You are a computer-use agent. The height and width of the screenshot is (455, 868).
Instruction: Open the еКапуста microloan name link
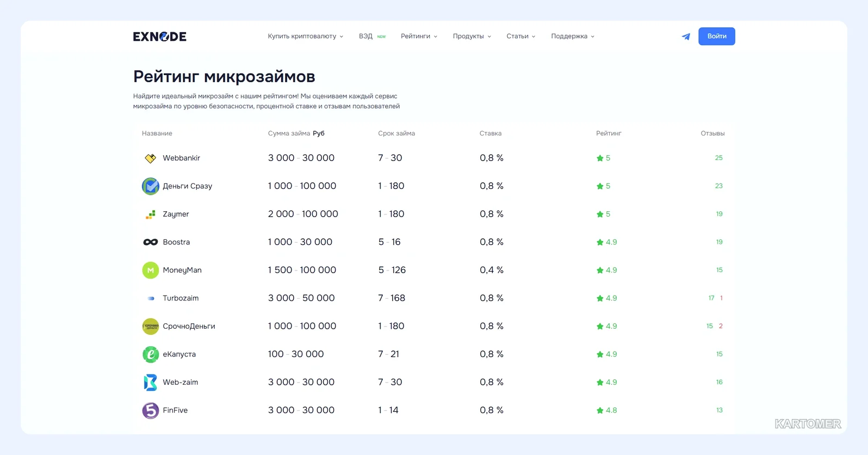tap(179, 354)
